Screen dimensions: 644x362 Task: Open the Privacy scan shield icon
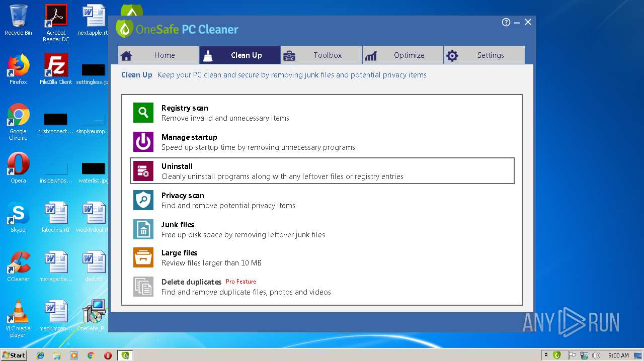pyautogui.click(x=143, y=200)
